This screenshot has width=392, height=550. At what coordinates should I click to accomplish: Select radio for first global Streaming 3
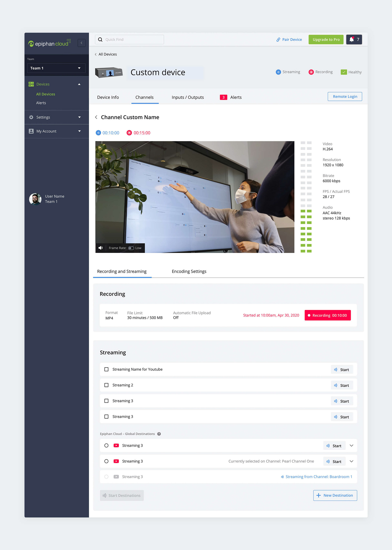coord(106,445)
